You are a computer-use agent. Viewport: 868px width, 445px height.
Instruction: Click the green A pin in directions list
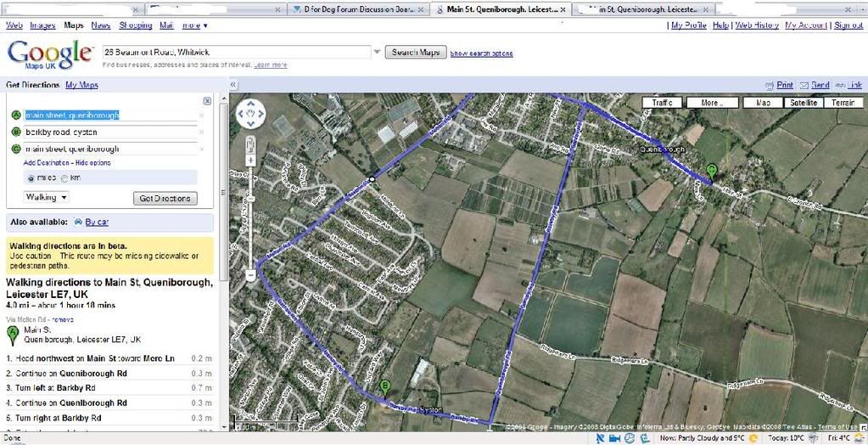[13, 335]
